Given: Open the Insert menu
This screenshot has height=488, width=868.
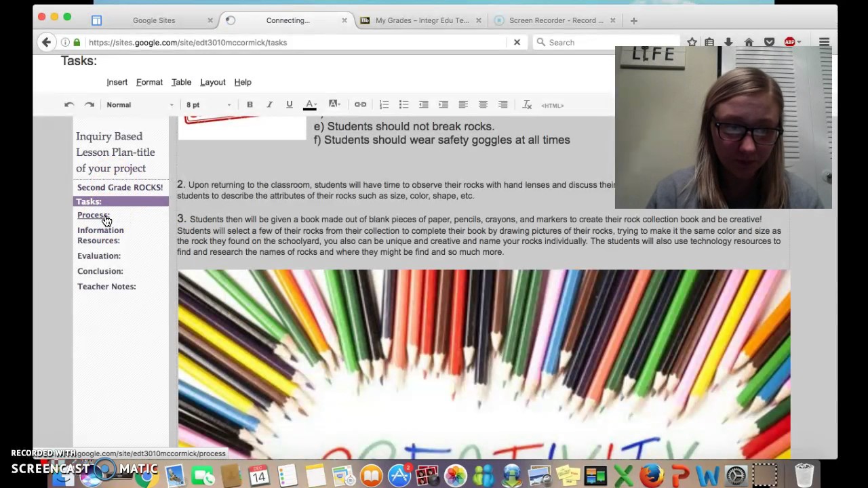Looking at the screenshot, I should [x=117, y=82].
